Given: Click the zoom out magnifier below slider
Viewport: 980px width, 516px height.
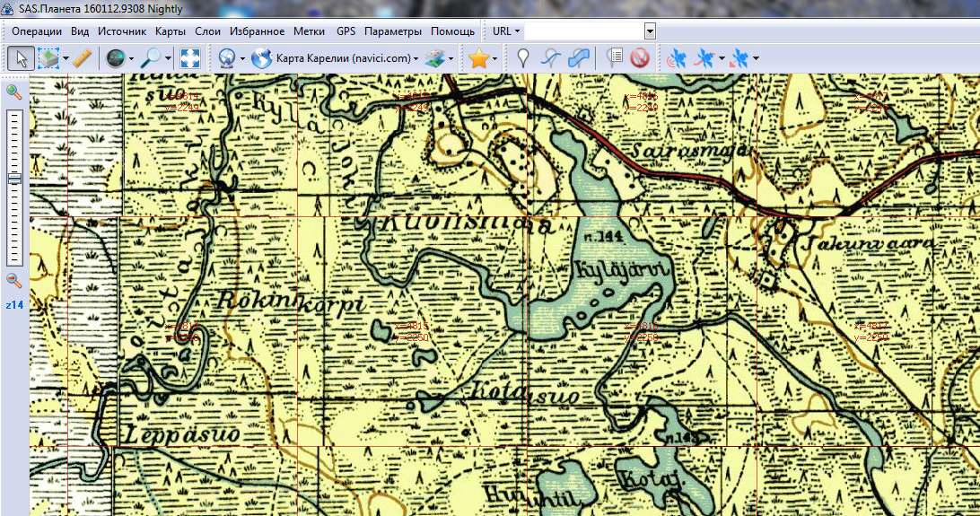Looking at the screenshot, I should [13, 280].
